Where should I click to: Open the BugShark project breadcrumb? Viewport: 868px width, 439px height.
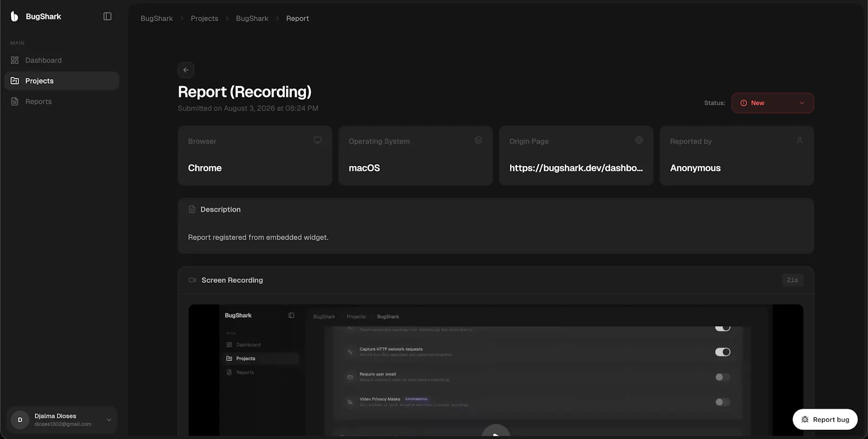click(252, 18)
